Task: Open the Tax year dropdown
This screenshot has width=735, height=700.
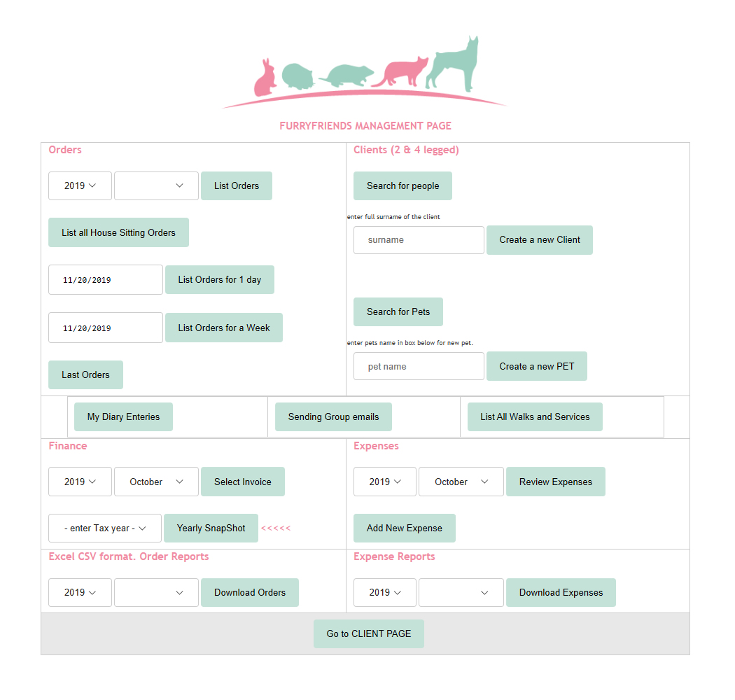Action: click(x=105, y=528)
